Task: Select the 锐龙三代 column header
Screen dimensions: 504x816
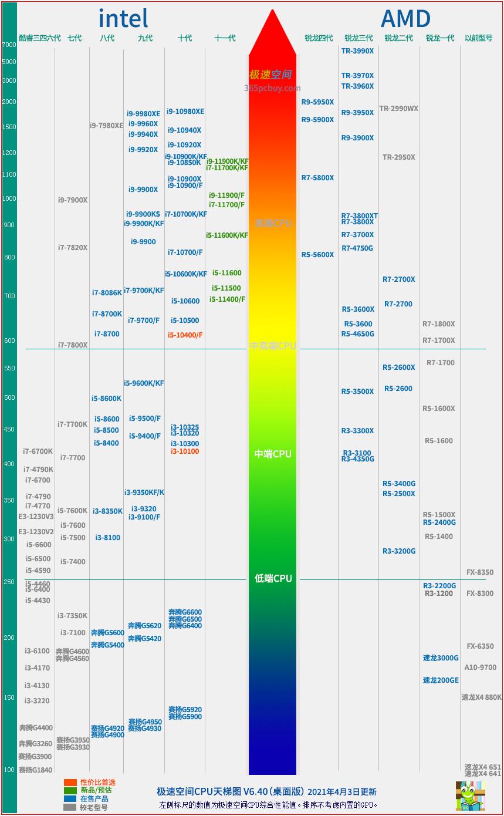Action: tap(357, 38)
